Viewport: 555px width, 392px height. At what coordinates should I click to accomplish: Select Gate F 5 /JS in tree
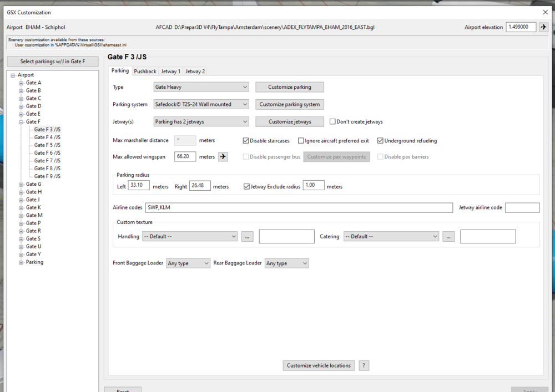click(x=47, y=145)
